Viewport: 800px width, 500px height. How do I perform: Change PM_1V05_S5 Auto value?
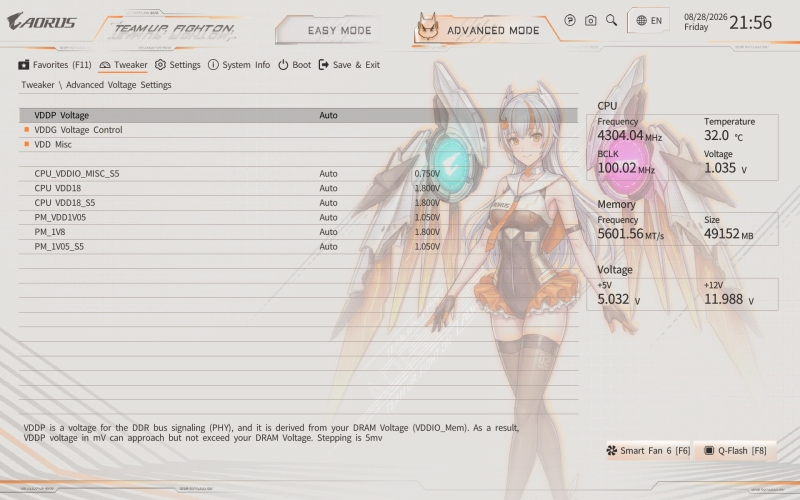point(328,246)
